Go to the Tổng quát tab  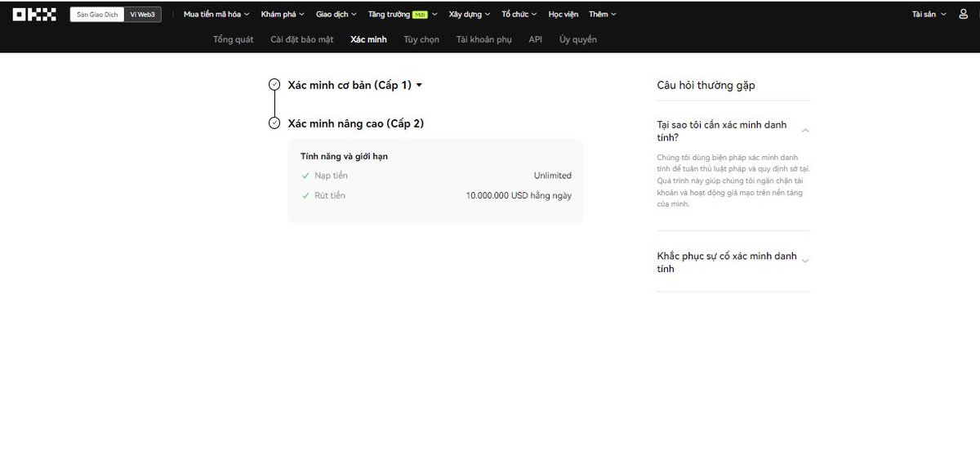click(234, 39)
